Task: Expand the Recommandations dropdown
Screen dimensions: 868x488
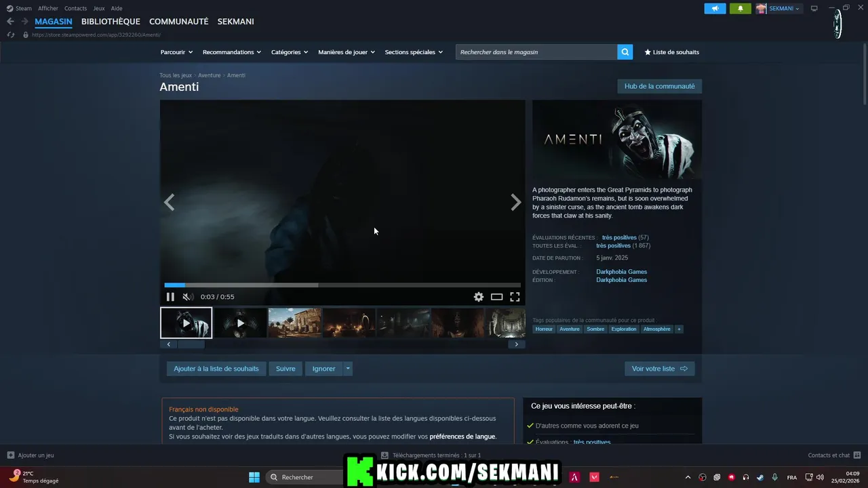Action: coord(232,52)
